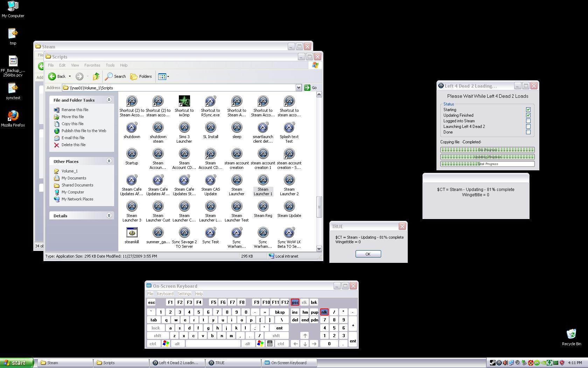Toggle the Launching Left 4 Dead 2 checkbox
The width and height of the screenshot is (588, 368).
(528, 127)
